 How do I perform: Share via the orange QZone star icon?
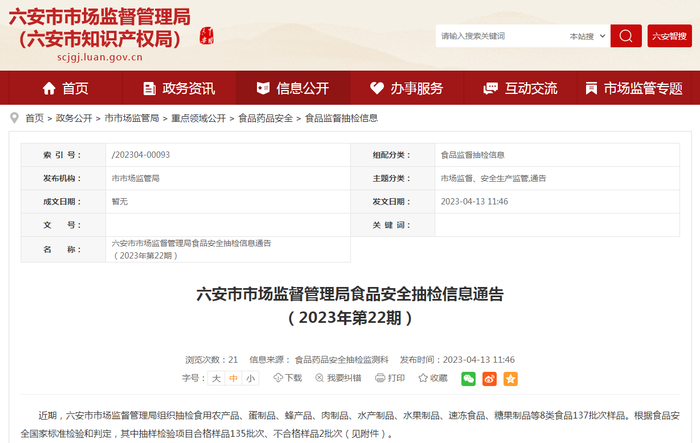(x=510, y=379)
